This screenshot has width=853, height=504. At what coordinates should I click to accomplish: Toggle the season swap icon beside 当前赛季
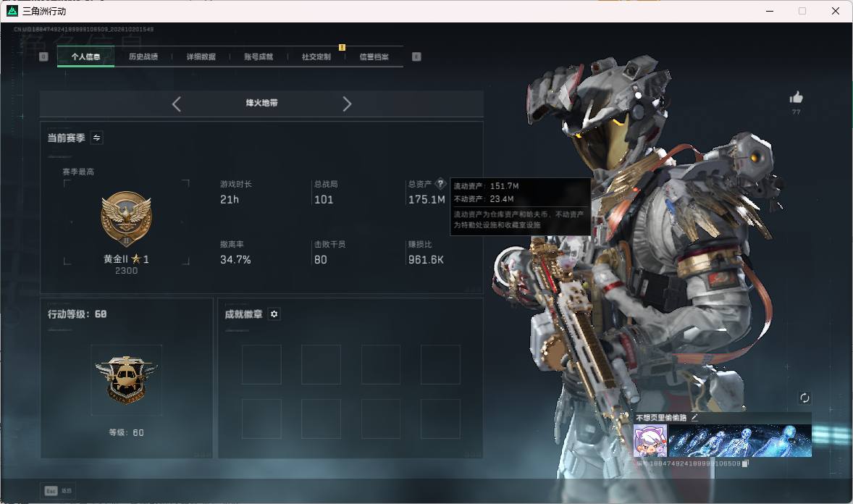97,138
